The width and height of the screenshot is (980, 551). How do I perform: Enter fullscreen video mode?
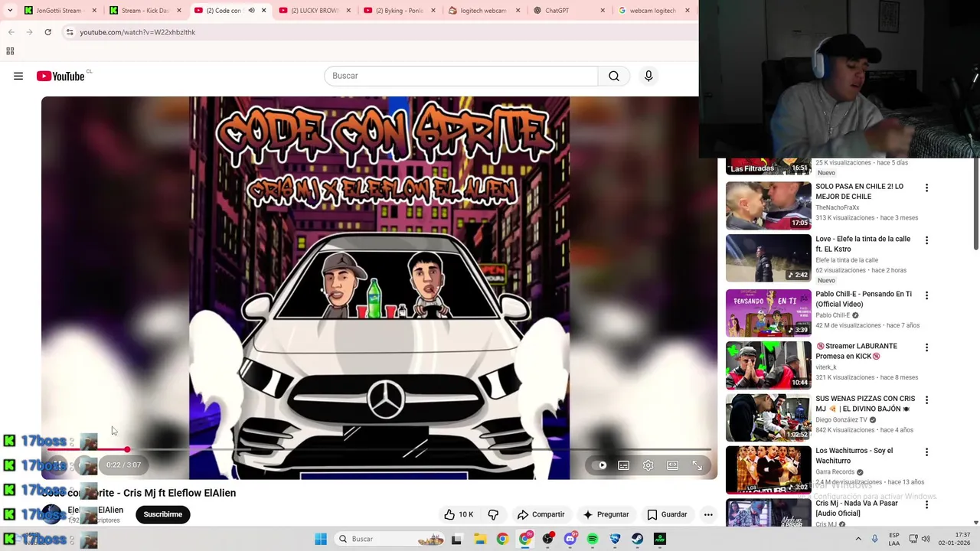[697, 465]
